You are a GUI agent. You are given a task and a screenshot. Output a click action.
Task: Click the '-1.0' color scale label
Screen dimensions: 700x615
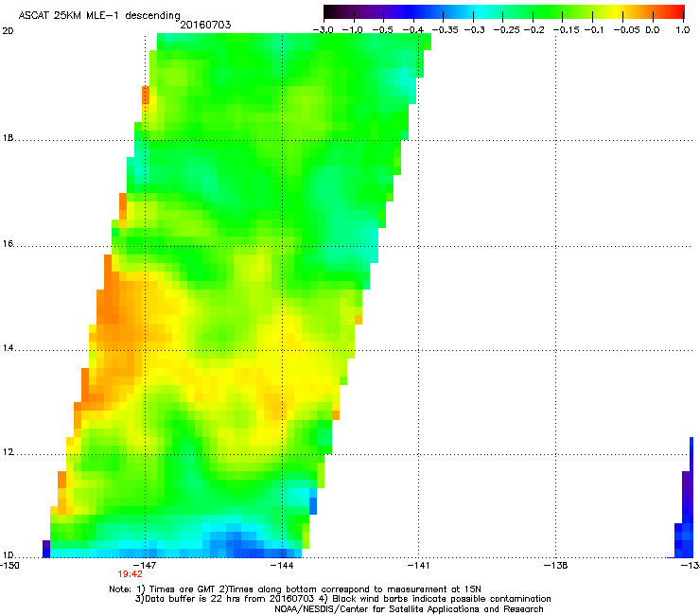352,30
